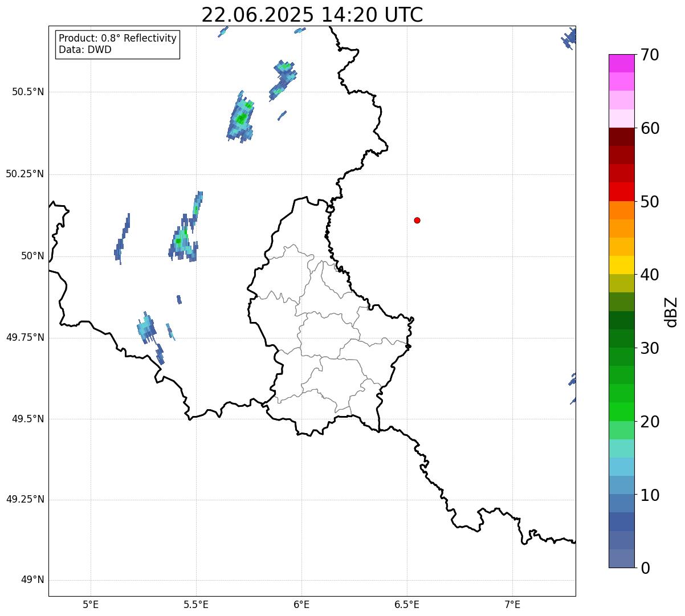Click the narrow radar echo near 50°N 5.15°E

tap(122, 239)
